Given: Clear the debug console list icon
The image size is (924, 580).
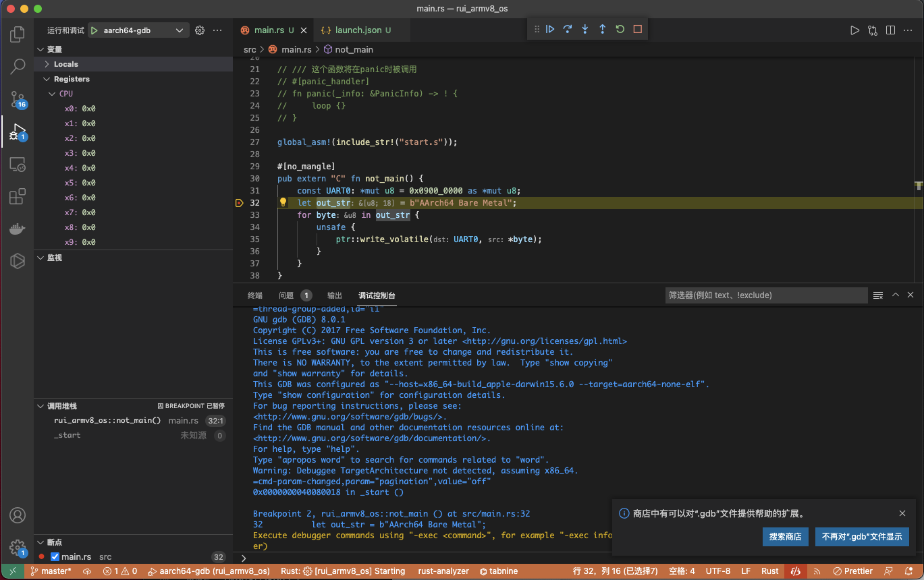Looking at the screenshot, I should pos(878,295).
